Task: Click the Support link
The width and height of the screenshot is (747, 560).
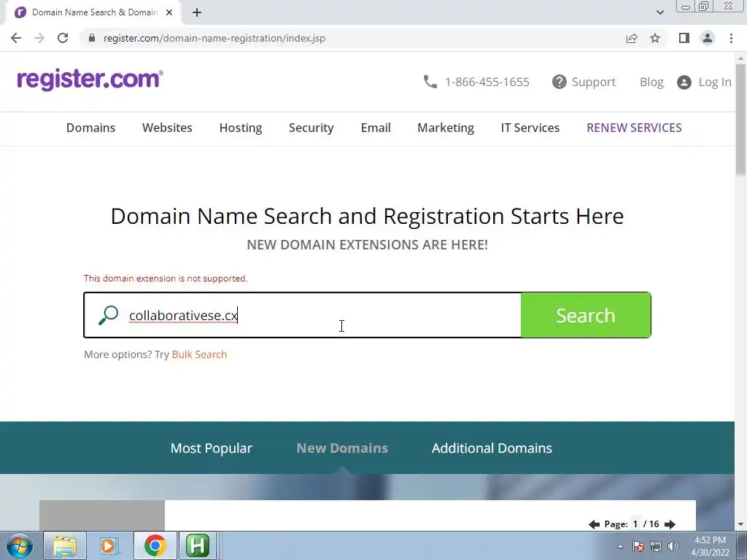Action: (593, 82)
